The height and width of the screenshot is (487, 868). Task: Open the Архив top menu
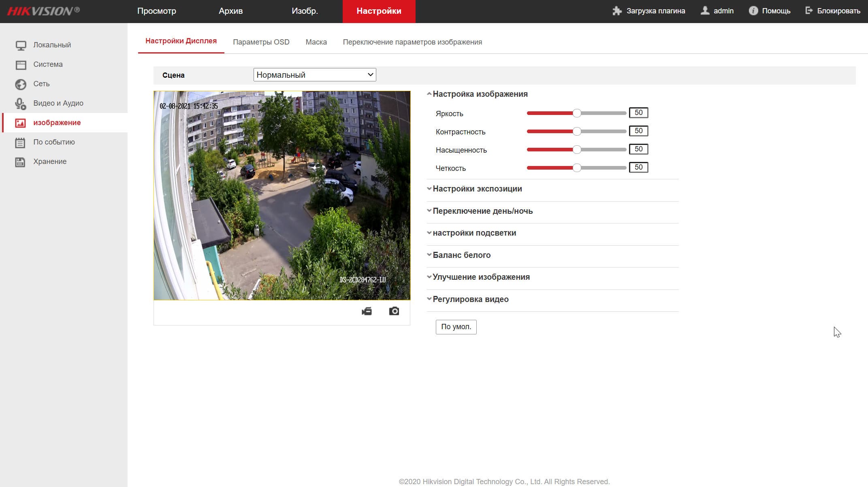(230, 11)
